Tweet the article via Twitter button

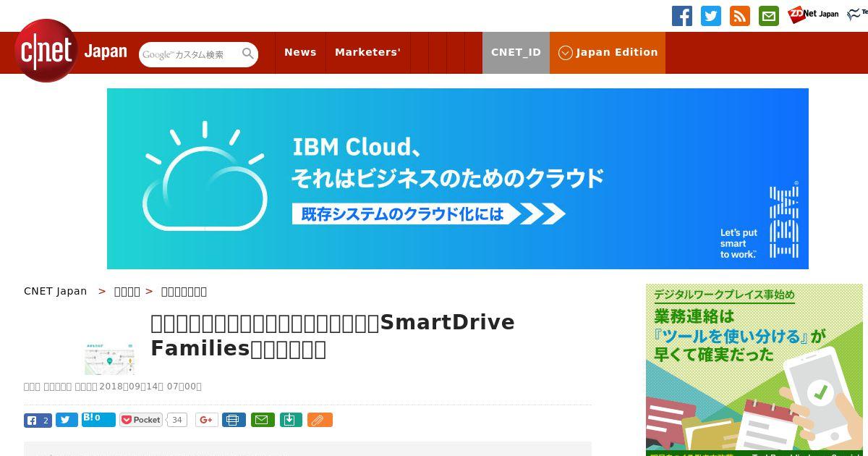[67, 420]
